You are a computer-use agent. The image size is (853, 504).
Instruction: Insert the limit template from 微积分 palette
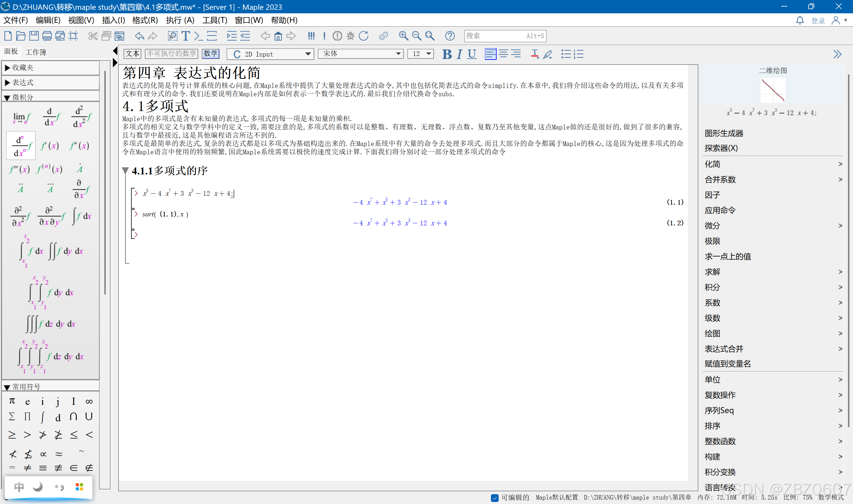[21, 118]
